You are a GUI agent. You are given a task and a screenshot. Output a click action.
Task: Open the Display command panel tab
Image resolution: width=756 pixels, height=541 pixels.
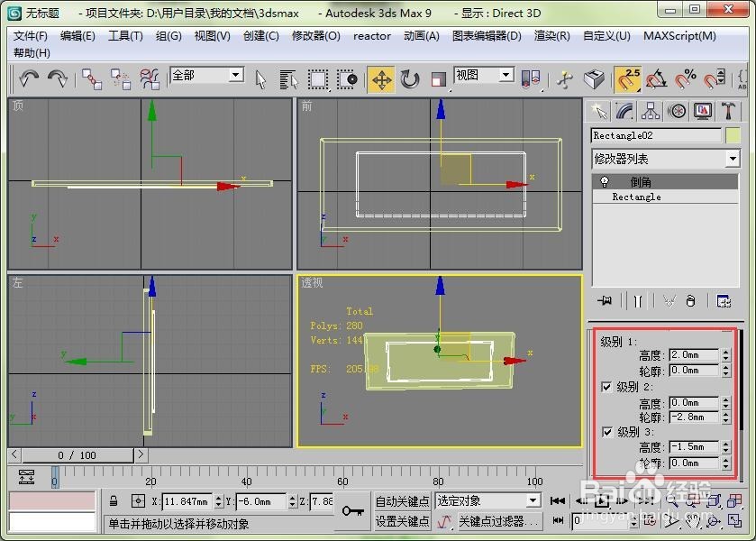703,112
